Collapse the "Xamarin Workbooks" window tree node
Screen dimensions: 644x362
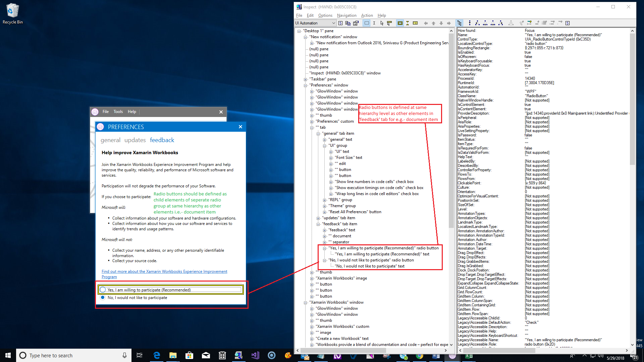coord(306,303)
